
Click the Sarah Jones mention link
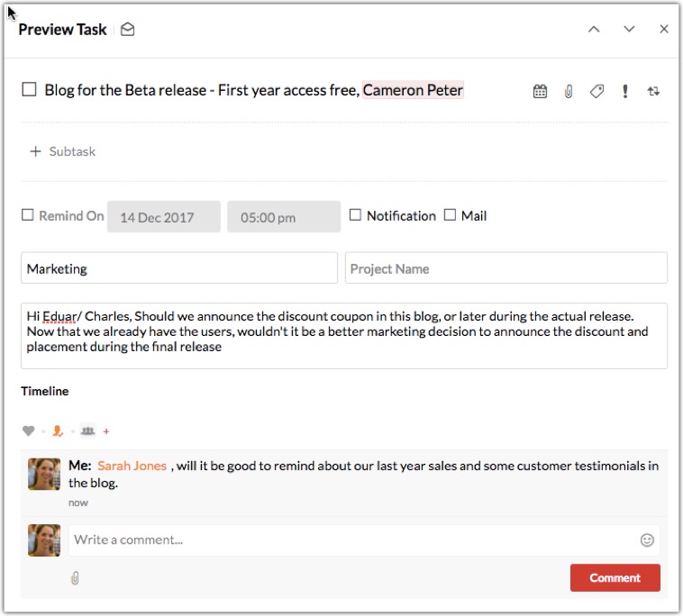132,466
